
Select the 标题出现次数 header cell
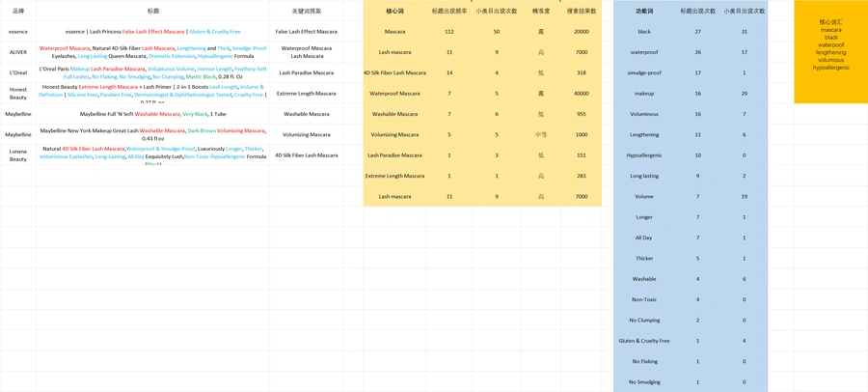pyautogui.click(x=698, y=11)
